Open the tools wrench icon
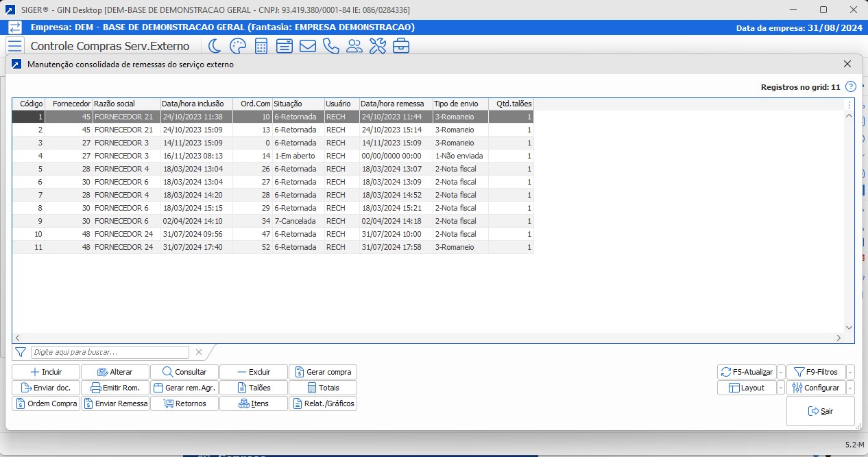The width and height of the screenshot is (868, 457). (x=378, y=46)
